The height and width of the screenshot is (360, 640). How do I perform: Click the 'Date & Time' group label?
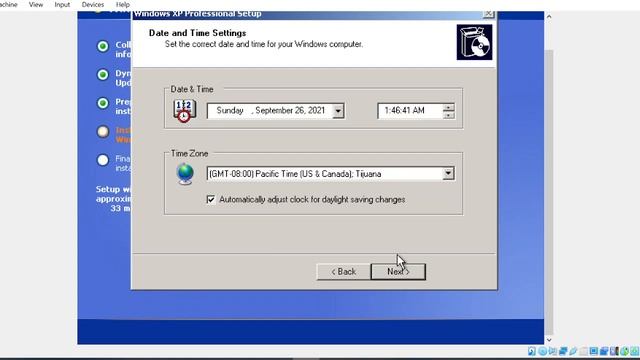[x=192, y=89]
